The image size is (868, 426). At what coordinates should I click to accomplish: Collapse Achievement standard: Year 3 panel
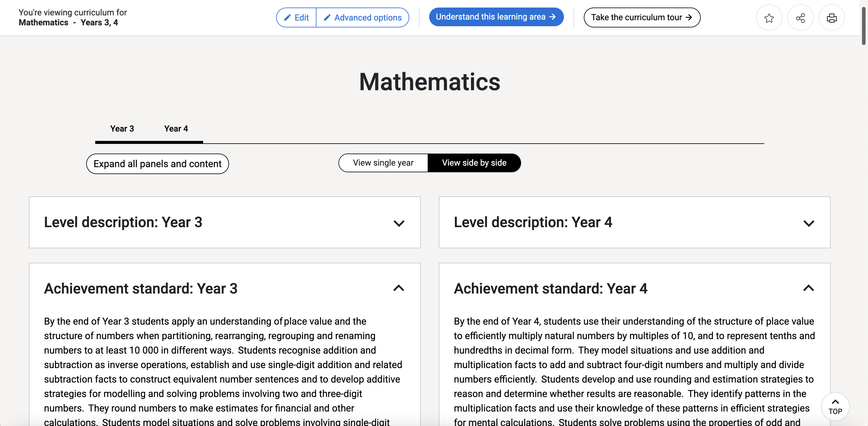pyautogui.click(x=399, y=288)
